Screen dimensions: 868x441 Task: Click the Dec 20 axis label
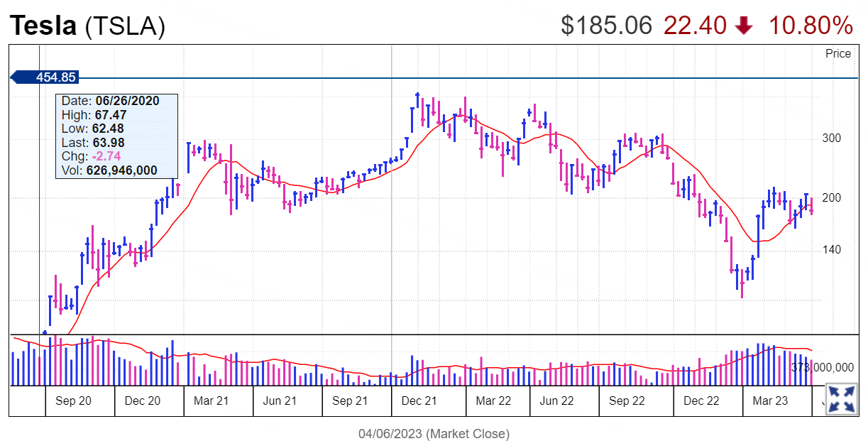(143, 401)
